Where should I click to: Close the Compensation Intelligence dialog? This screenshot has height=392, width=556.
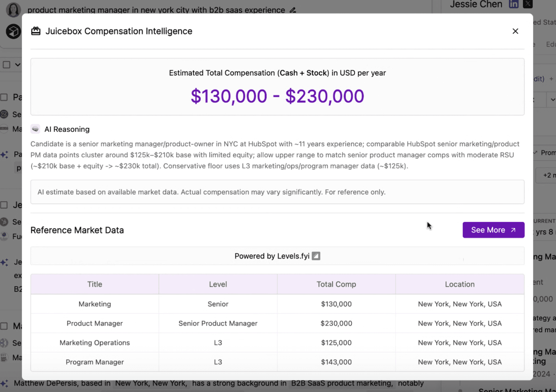coord(515,31)
